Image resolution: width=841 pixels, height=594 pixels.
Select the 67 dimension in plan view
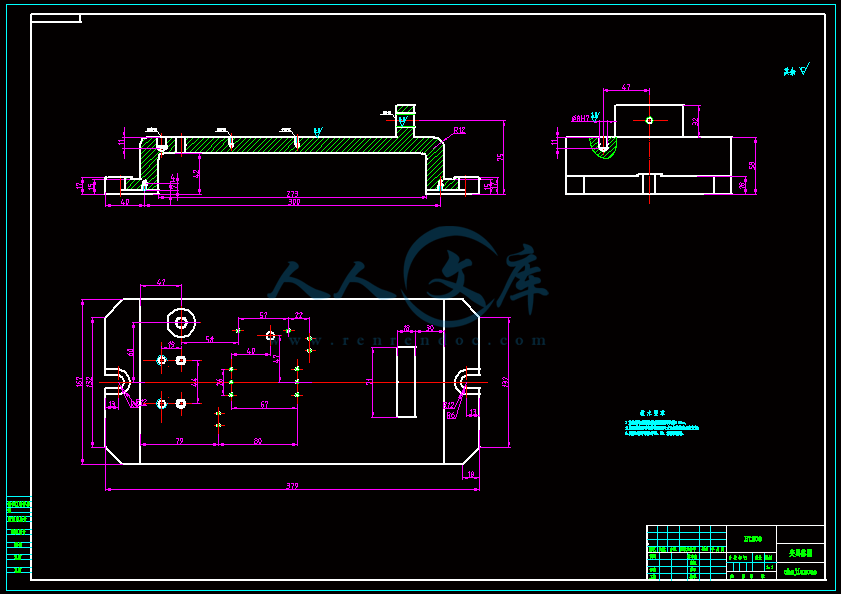[x=264, y=405]
